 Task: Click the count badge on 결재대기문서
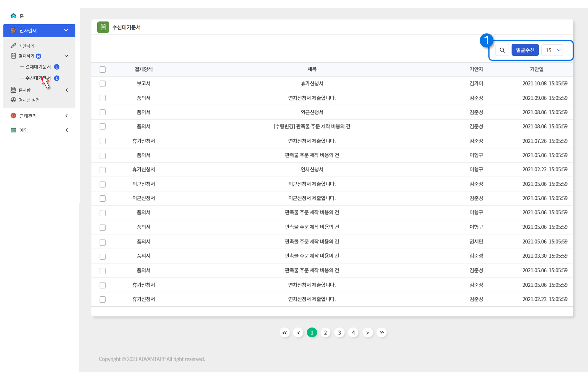57,67
